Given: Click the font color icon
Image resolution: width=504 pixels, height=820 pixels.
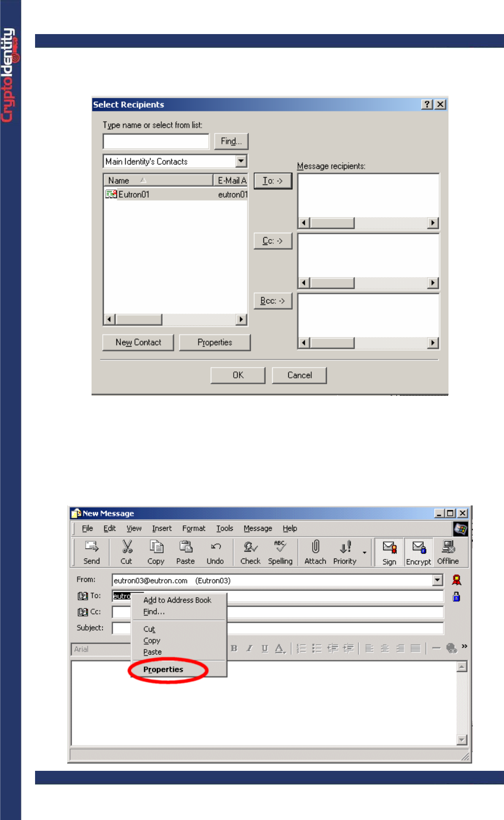Looking at the screenshot, I should click(x=280, y=649).
